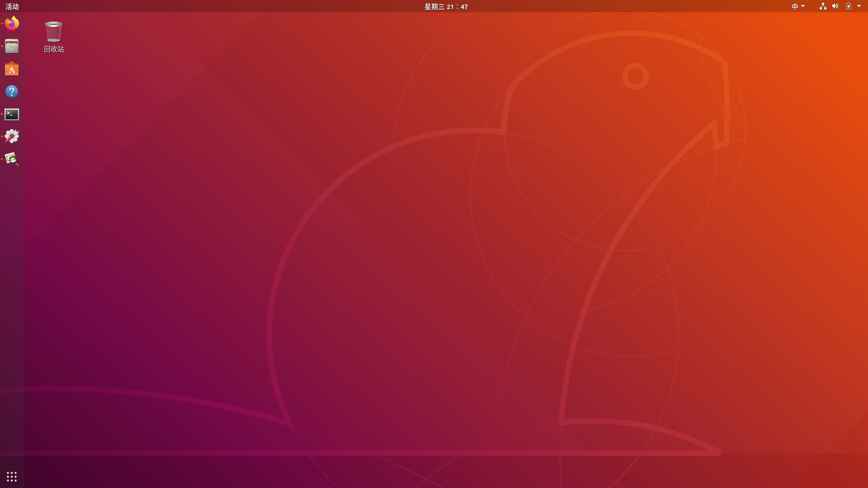
Task: Open the Help question mark icon
Action: [12, 92]
